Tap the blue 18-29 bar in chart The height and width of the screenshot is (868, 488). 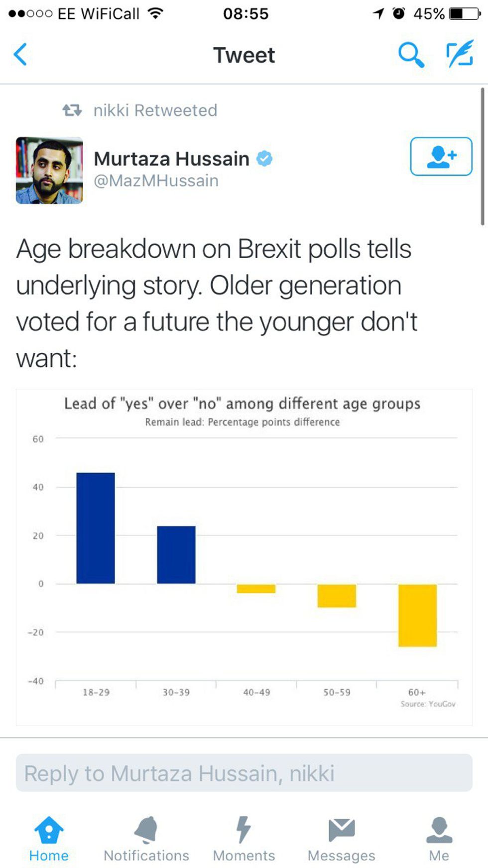96,528
